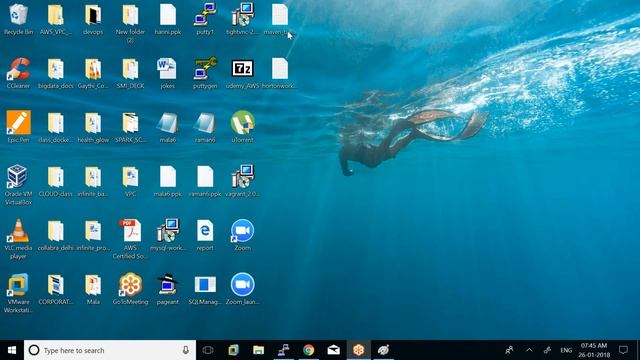Screen dimensions: 640x360
Task: Open the Mail app from the taskbar
Action: tap(333, 350)
